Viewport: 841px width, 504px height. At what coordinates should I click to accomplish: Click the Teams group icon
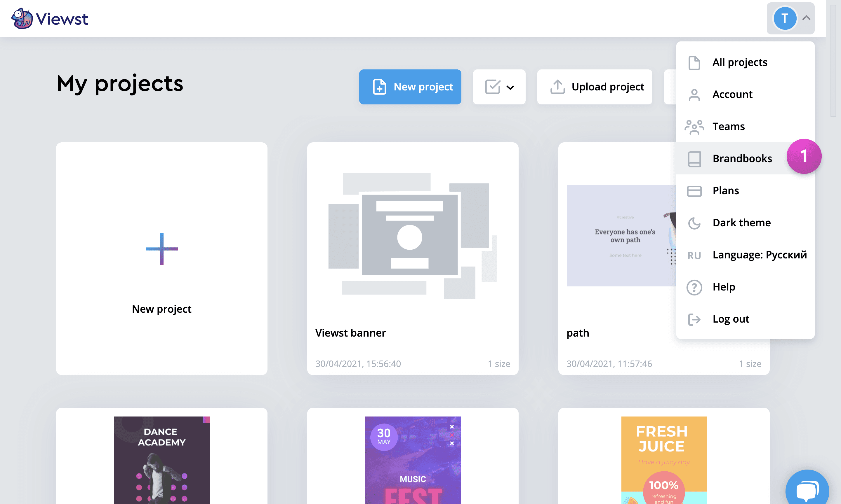(x=694, y=127)
